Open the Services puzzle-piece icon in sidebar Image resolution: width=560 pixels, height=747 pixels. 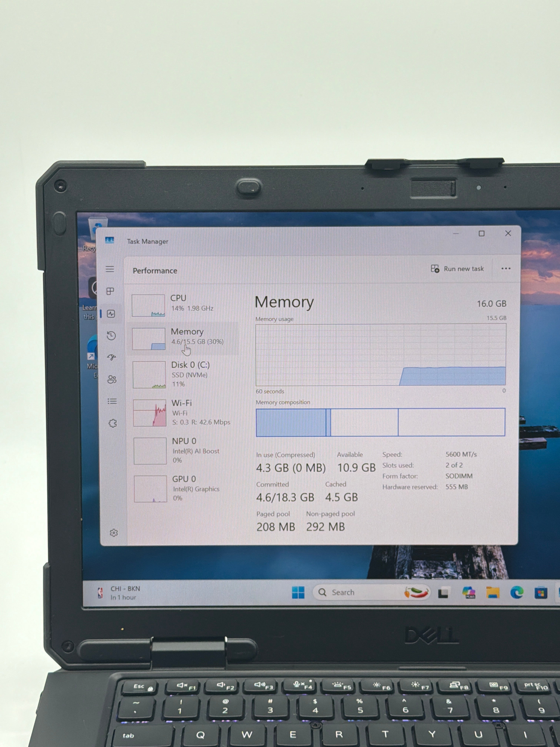(113, 423)
